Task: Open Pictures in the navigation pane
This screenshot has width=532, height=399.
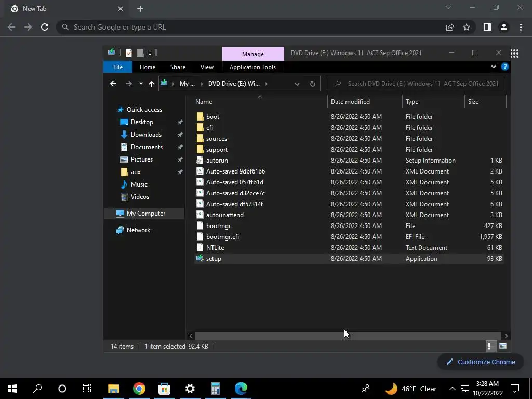Action: [x=141, y=159]
